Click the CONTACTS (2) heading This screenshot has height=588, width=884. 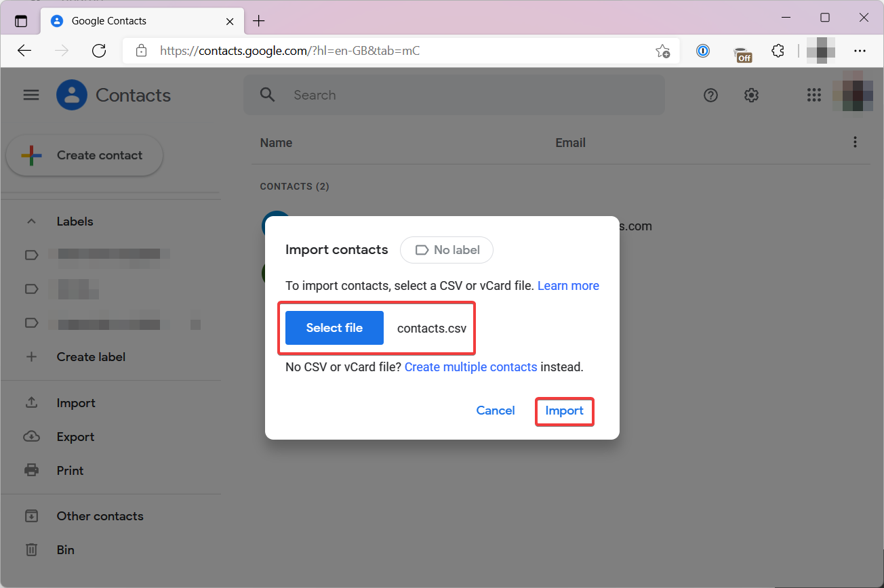point(294,186)
